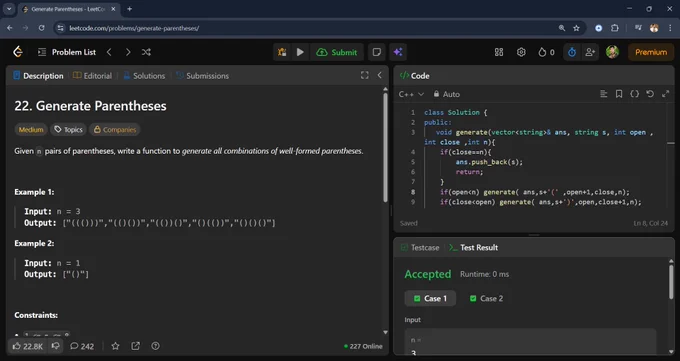The height and width of the screenshot is (361, 680).
Task: Maximize the description panel fullscreen icon
Action: coord(365,75)
